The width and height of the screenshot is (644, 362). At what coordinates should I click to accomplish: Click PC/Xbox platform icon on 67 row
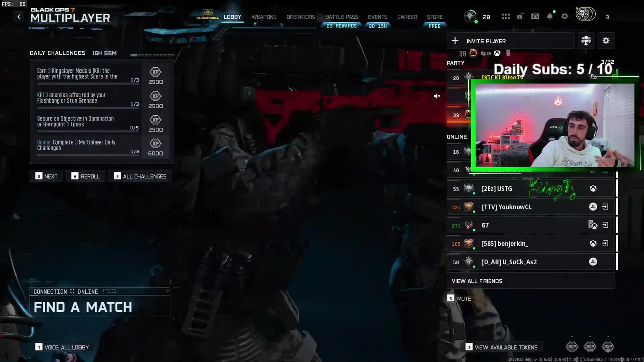(x=593, y=225)
